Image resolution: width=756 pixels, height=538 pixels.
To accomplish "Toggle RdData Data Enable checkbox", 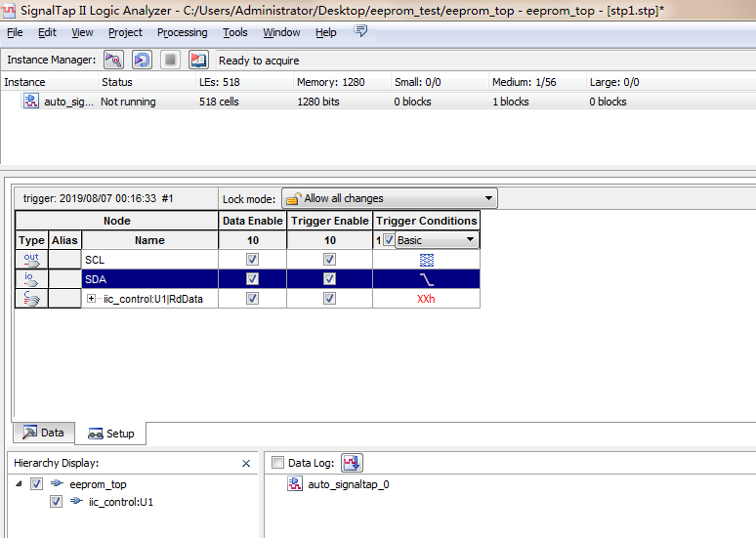I will (252, 299).
